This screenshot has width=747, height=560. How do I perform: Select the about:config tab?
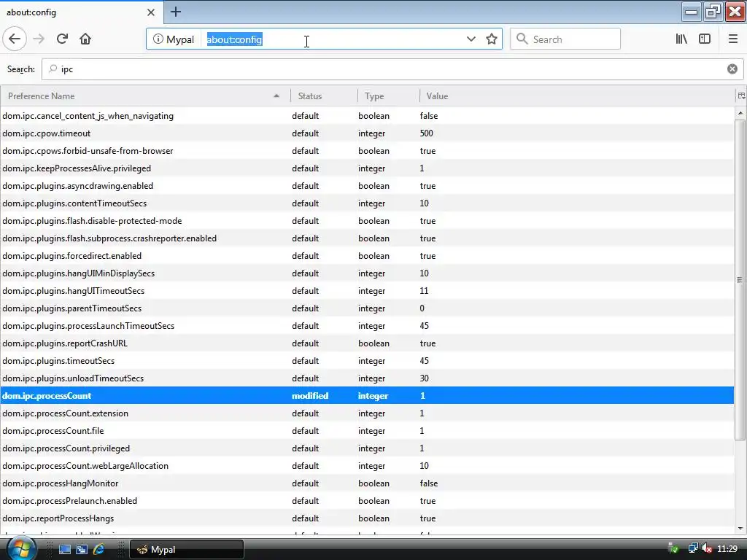[x=81, y=12]
